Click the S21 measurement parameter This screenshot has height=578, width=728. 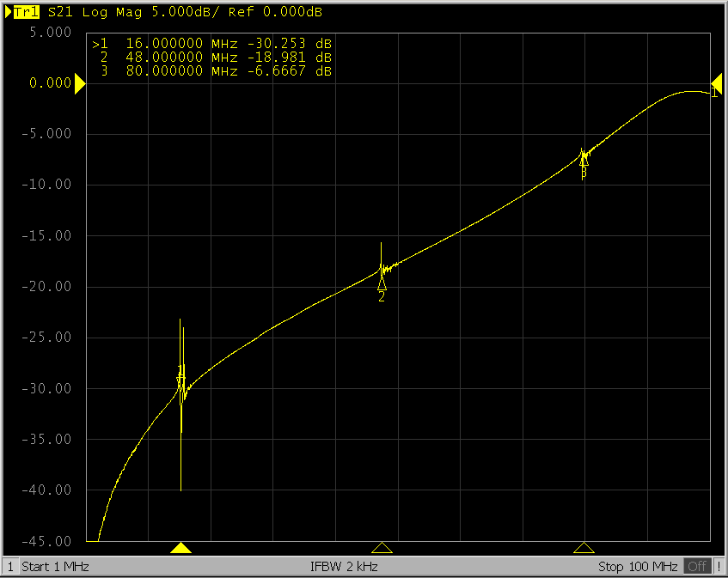pos(58,13)
